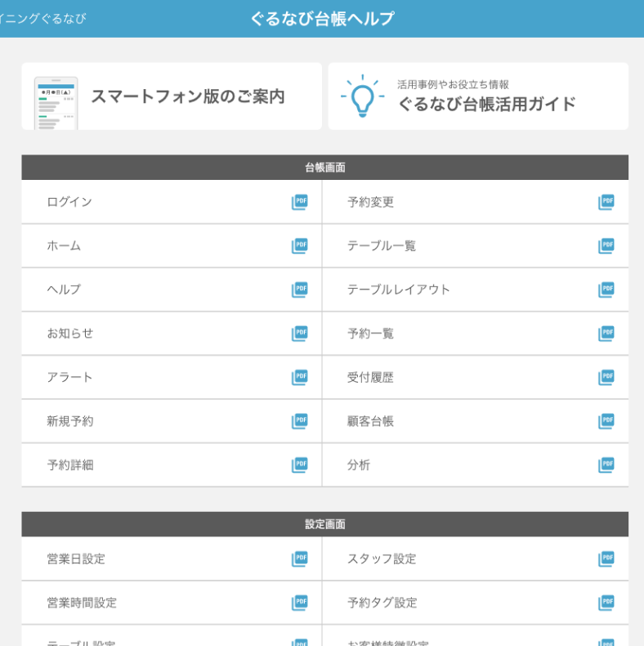644x646 pixels.
Task: Open the PDF icon next to 予約変更
Action: 606,202
